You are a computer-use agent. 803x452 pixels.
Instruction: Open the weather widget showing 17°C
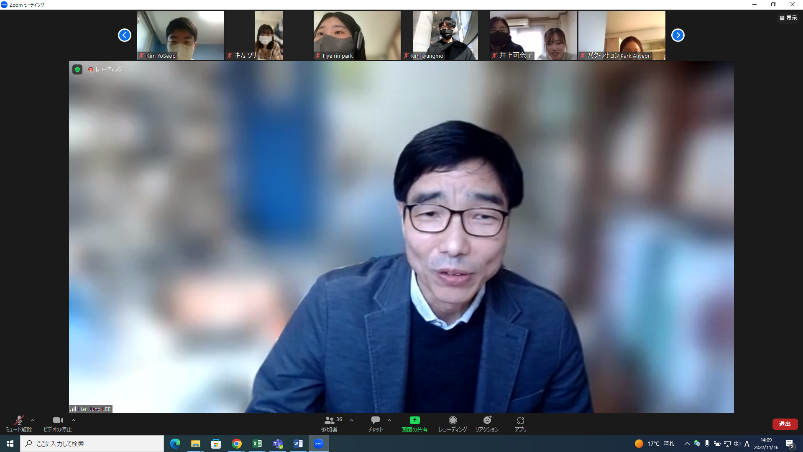[654, 443]
